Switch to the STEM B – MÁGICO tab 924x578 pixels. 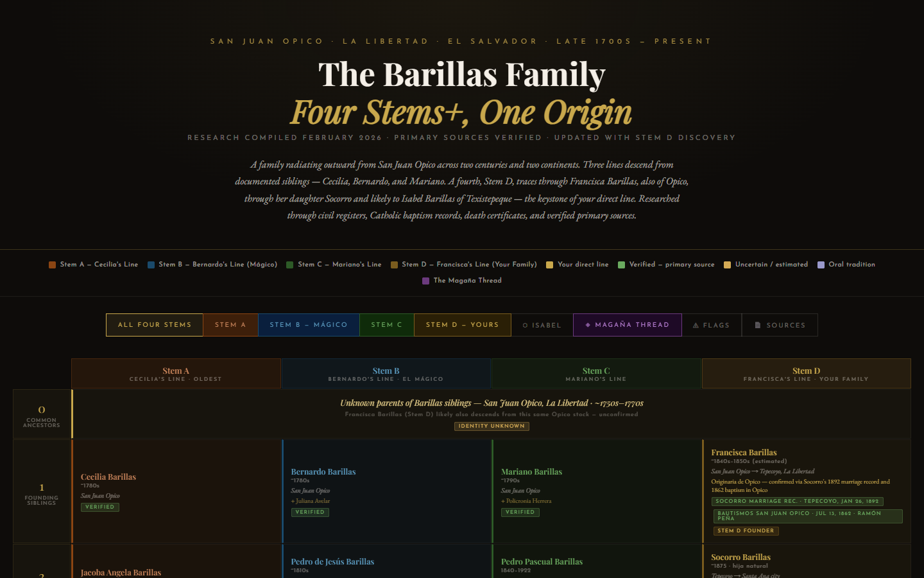click(309, 325)
